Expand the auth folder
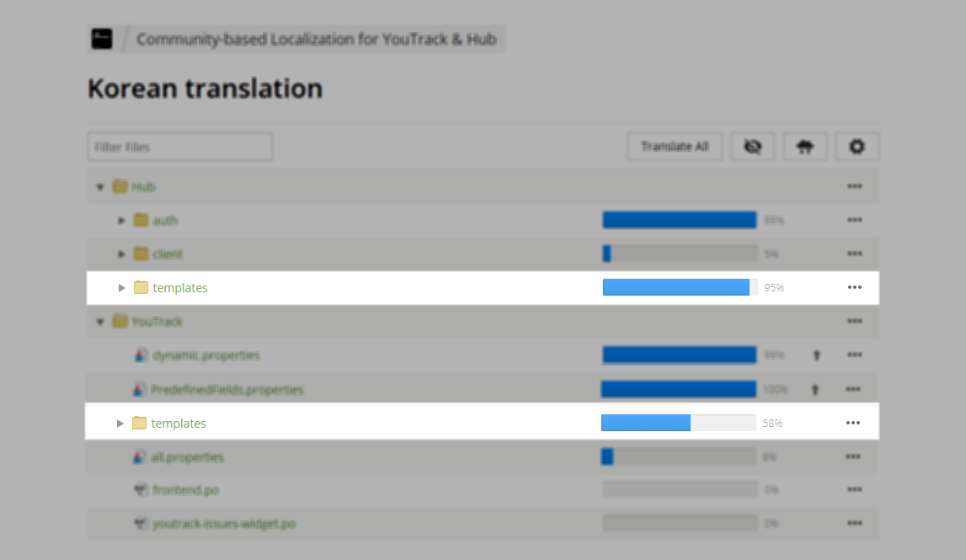This screenshot has height=560, width=966. [120, 220]
